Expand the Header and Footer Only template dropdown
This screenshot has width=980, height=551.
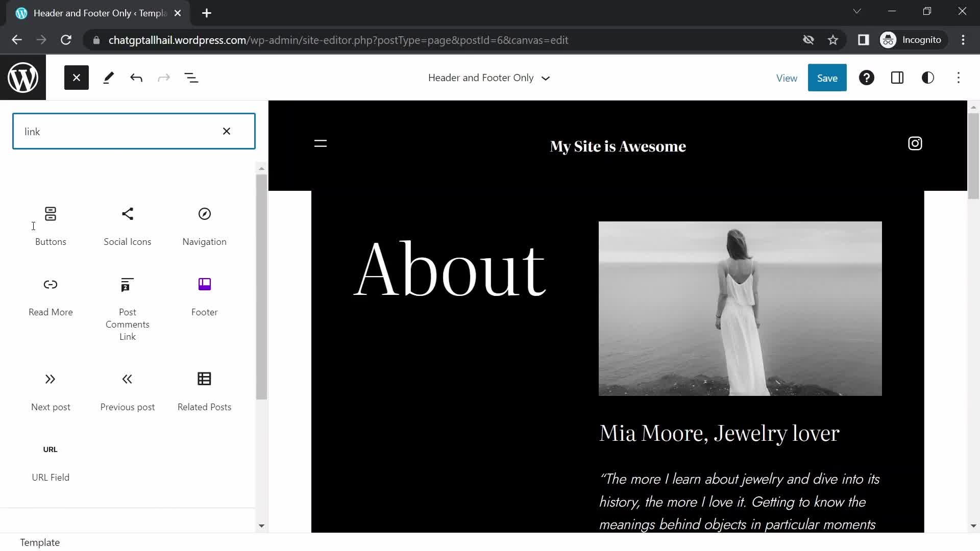489,78
